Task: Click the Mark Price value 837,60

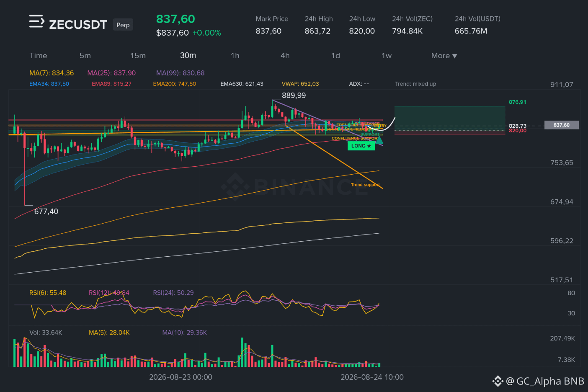Action: pos(268,31)
